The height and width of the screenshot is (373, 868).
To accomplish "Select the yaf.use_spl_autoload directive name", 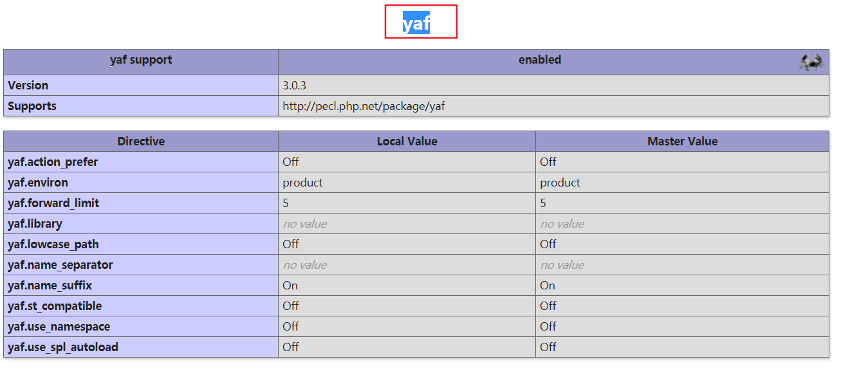I will pyautogui.click(x=63, y=347).
